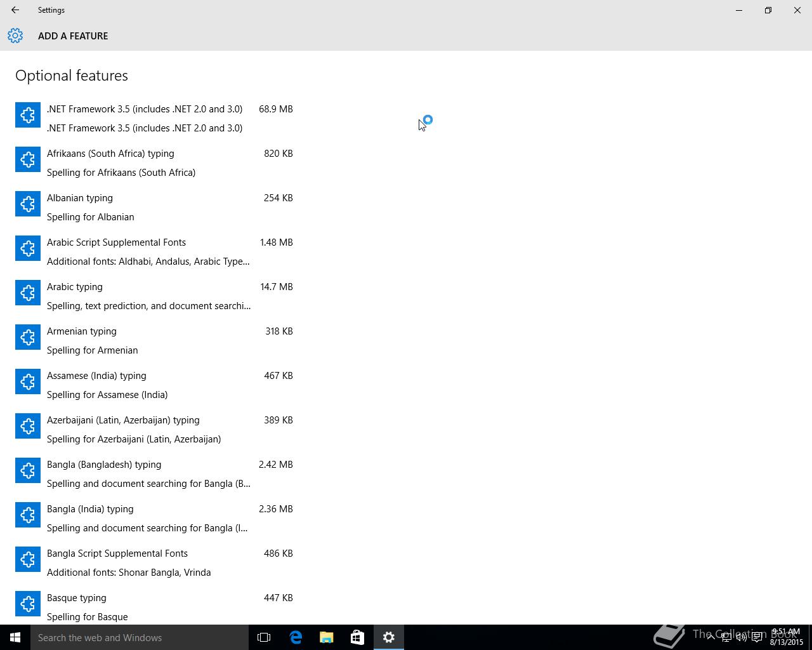Click the Arabic Script Supplemental Fonts icon

[28, 248]
